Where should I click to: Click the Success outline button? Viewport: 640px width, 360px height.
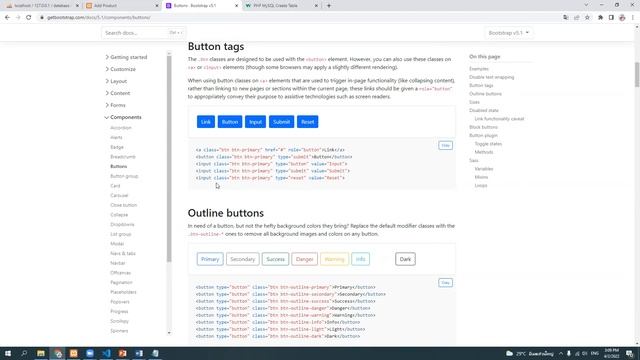pyautogui.click(x=276, y=259)
